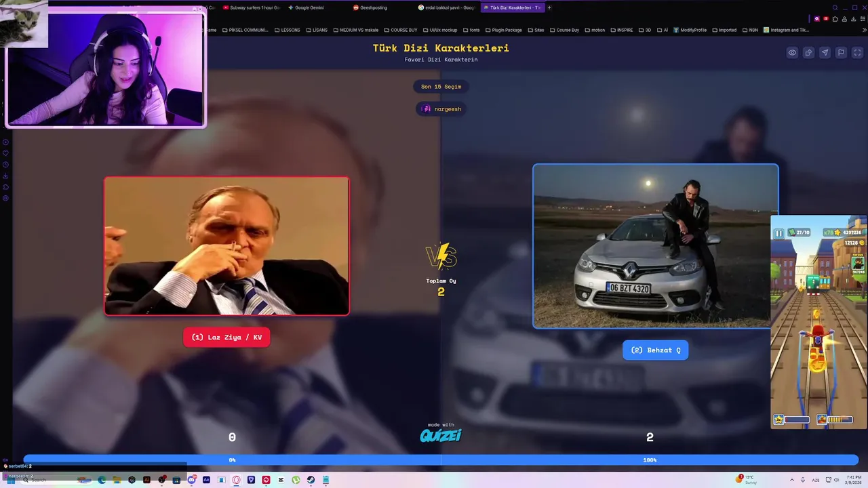Open a new browser tab with plus

click(x=549, y=7)
